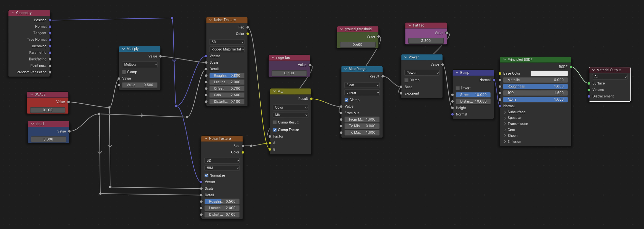This screenshot has height=229, width=644.
Task: Expand the Subsurface panel in Principled BSDF
Action: 505,112
